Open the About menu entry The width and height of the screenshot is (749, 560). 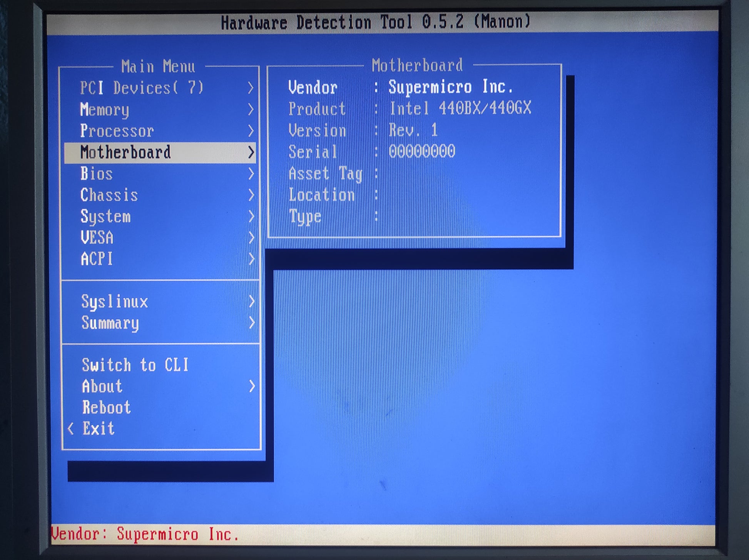(102, 386)
